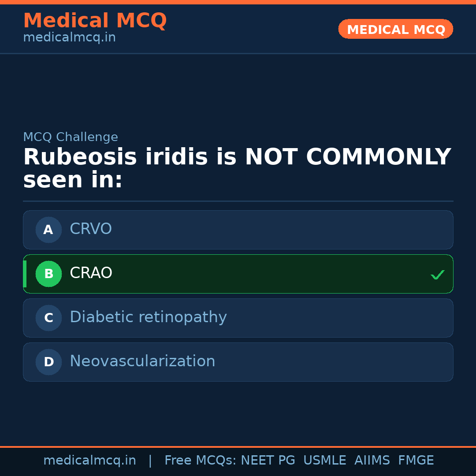Open the footer medicalmcq.in link
The image size is (476, 476).
89,461
